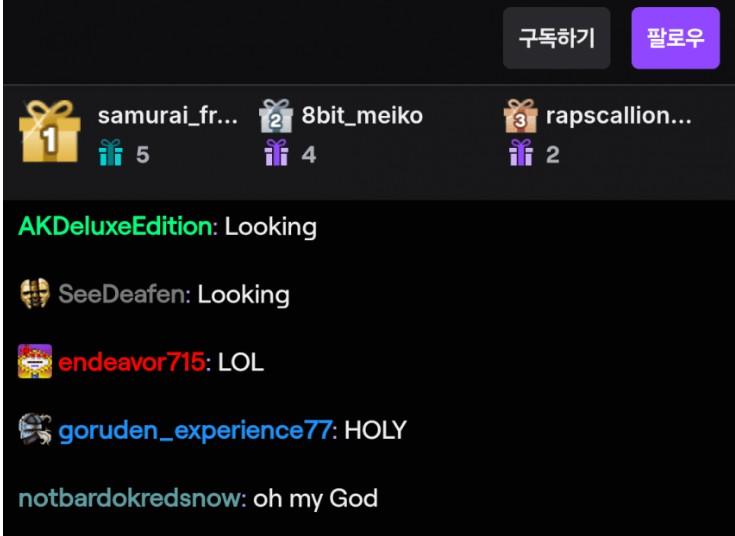Click the gold number 1 gift badge
Image resolution: width=735 pixels, height=536 pixels.
point(50,131)
